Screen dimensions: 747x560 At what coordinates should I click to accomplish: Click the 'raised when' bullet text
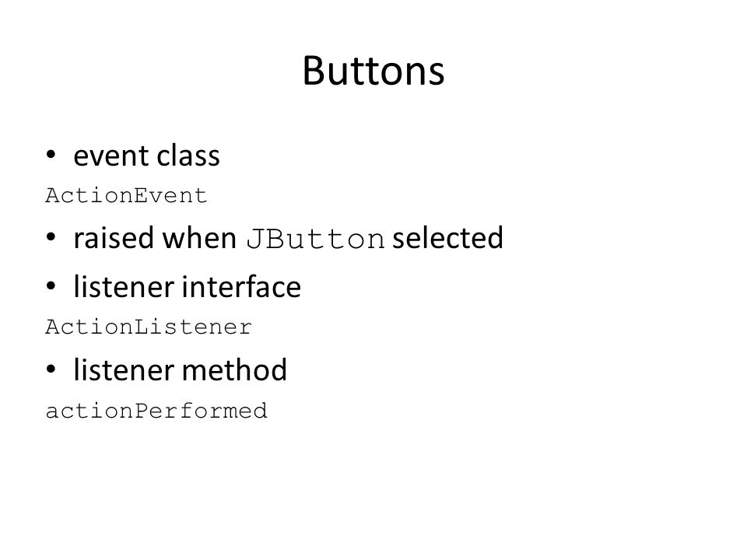(155, 238)
